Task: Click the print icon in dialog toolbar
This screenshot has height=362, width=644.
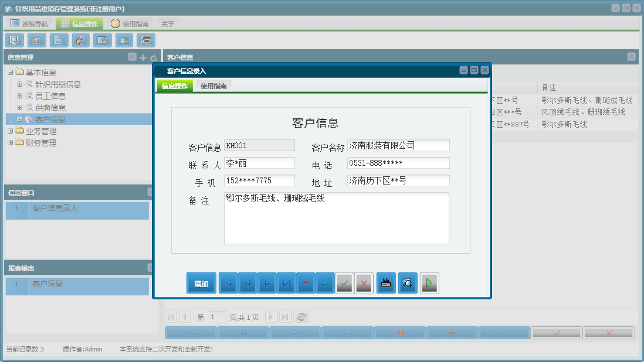Action: tap(386, 283)
